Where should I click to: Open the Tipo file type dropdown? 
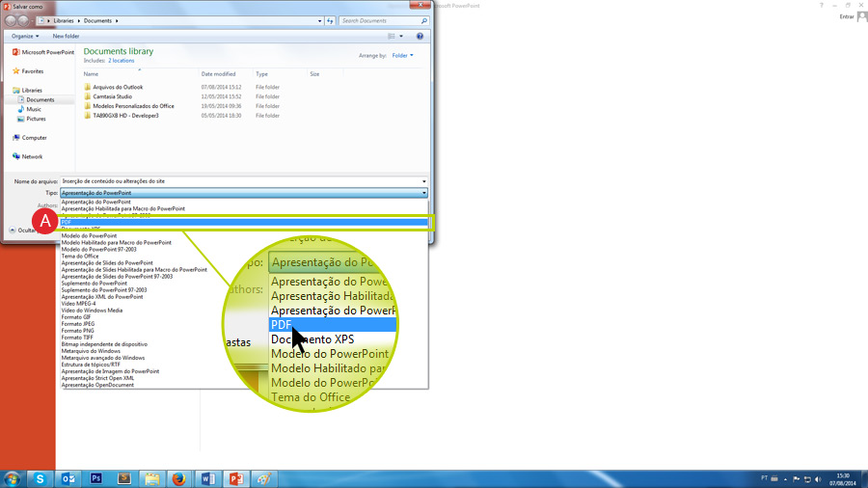(241, 193)
